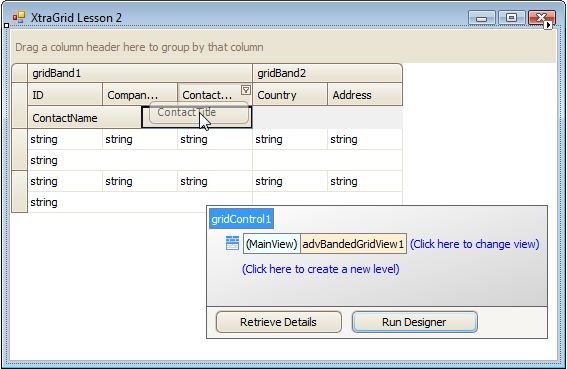
Task: Click the Address column header
Action: 365,95
